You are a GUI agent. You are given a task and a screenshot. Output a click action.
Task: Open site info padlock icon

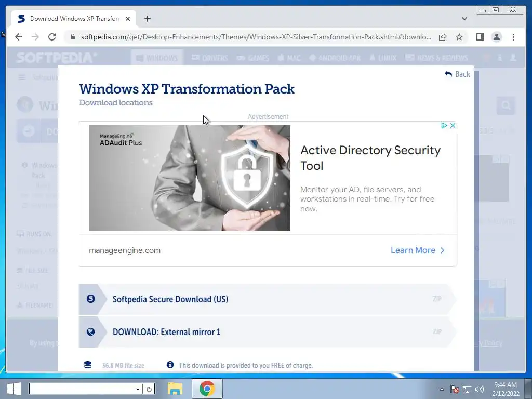(73, 37)
